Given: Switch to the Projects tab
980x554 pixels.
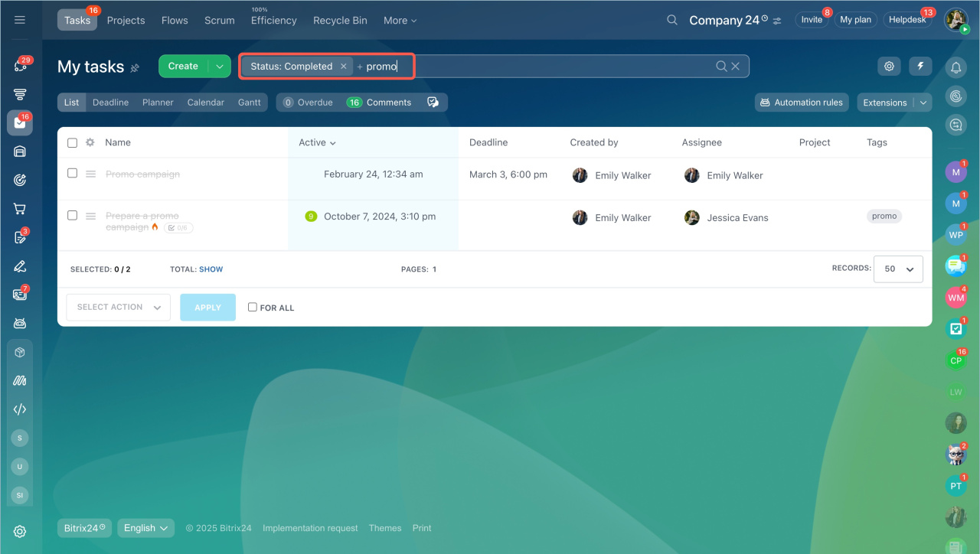Looking at the screenshot, I should (x=126, y=21).
